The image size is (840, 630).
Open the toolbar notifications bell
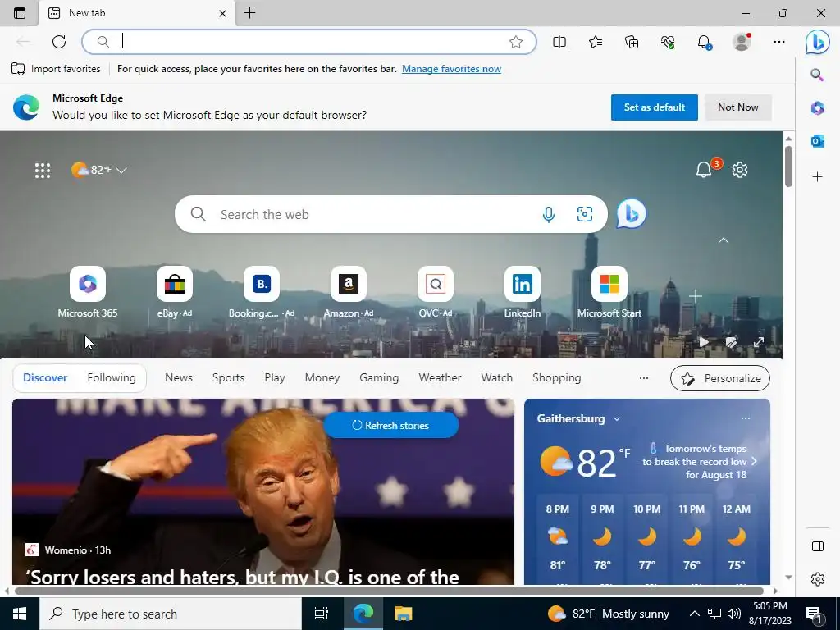tap(704, 42)
